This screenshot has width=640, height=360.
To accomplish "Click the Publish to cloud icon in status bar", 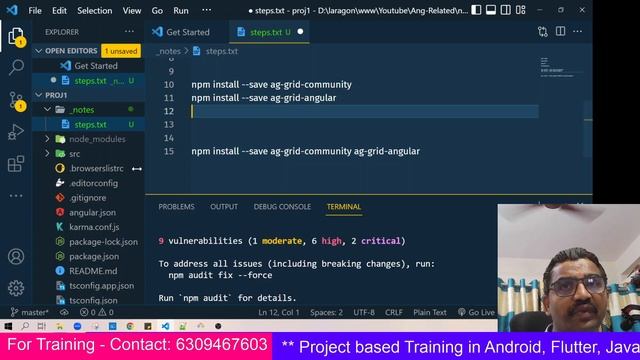I will pyautogui.click(x=64, y=313).
